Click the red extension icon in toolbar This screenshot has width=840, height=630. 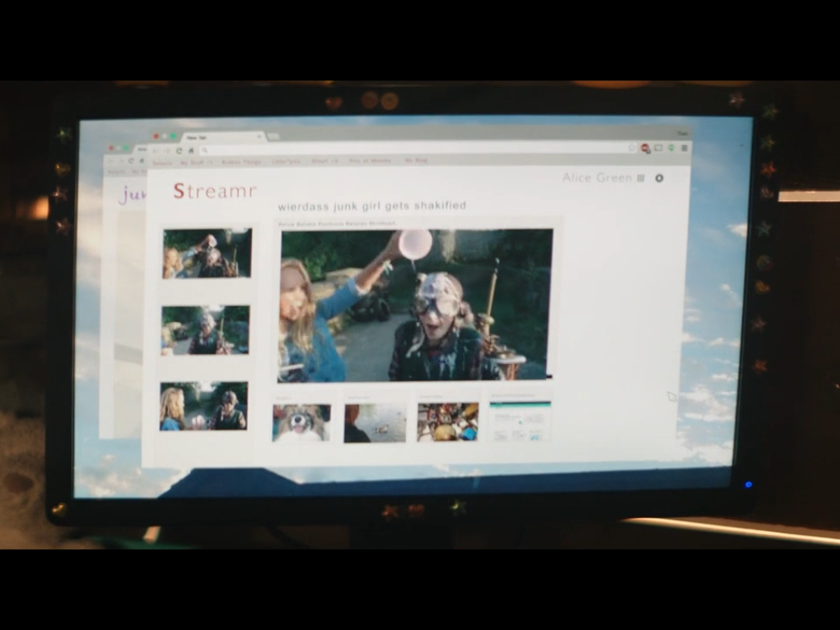(x=646, y=148)
